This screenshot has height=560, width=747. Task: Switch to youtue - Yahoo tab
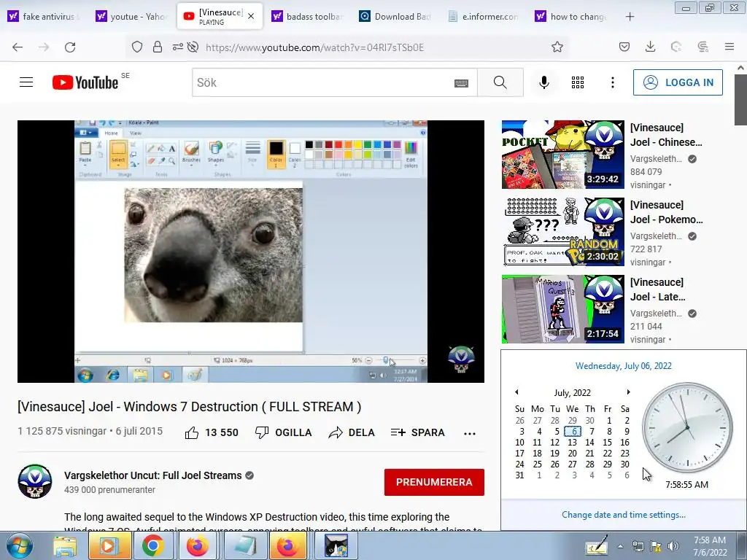(133, 17)
